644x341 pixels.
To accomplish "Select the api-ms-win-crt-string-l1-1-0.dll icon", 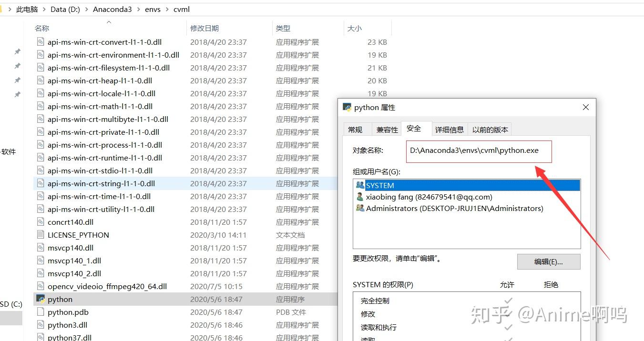I will click(41, 183).
